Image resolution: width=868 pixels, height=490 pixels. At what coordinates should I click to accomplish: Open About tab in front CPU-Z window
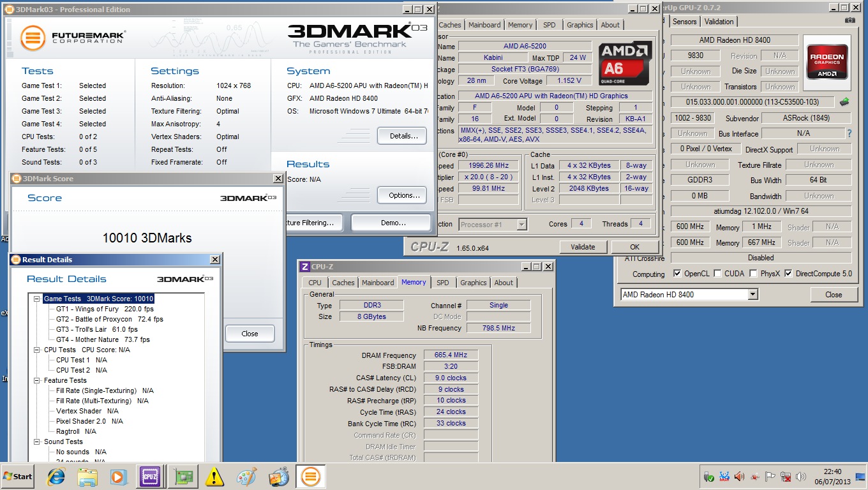504,283
